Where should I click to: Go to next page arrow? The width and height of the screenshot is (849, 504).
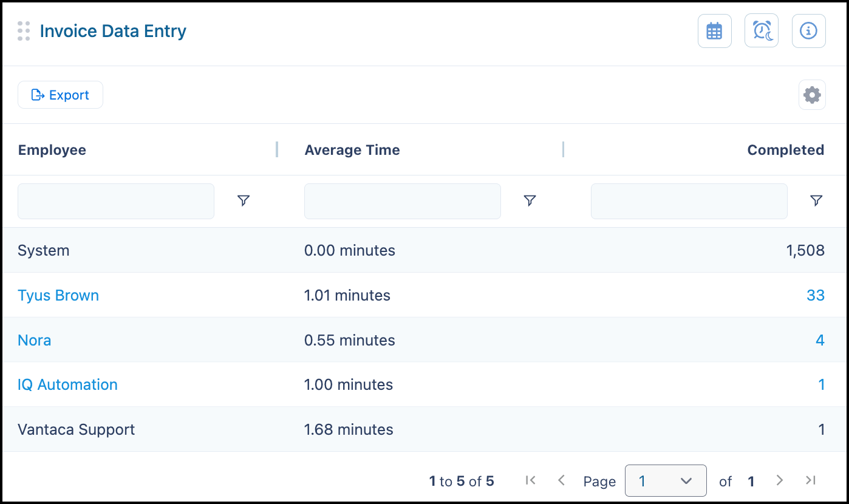(780, 480)
